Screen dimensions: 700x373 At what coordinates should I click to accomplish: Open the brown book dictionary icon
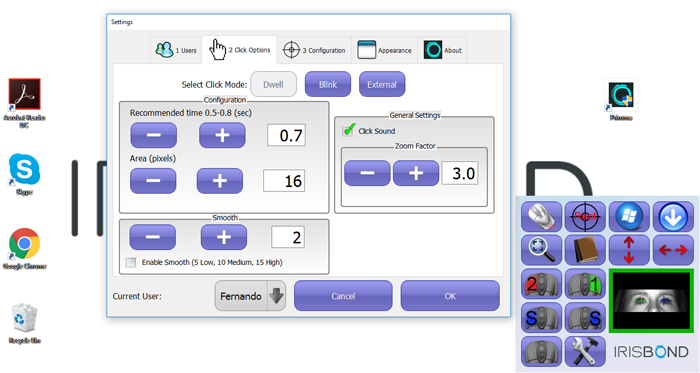click(585, 250)
